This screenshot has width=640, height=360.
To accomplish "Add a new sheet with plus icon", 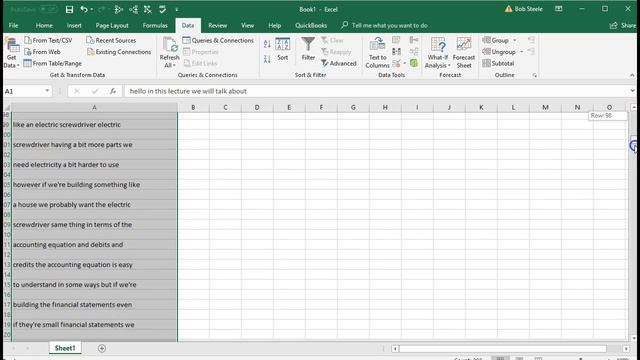I will click(x=102, y=348).
